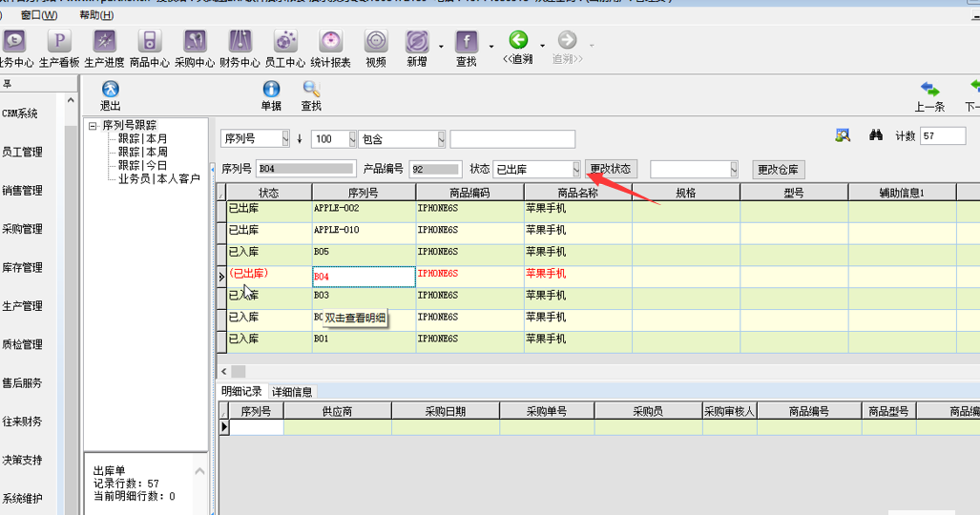Open dropdown arrow next to 新增
Screen dimensions: 980x515
click(441, 46)
